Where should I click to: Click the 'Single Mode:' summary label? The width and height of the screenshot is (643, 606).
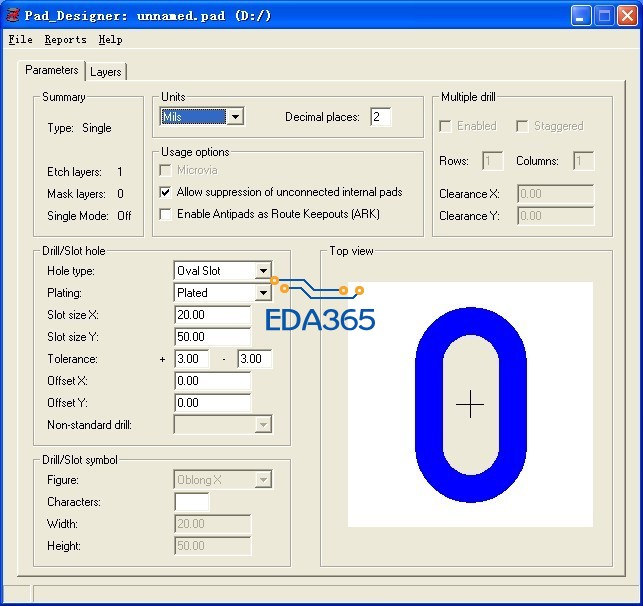[x=78, y=216]
